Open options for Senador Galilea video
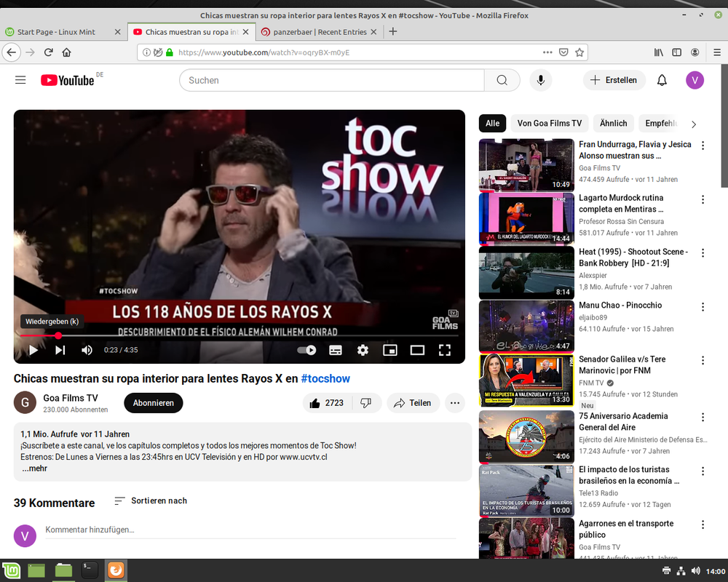This screenshot has width=728, height=582. coord(703,361)
